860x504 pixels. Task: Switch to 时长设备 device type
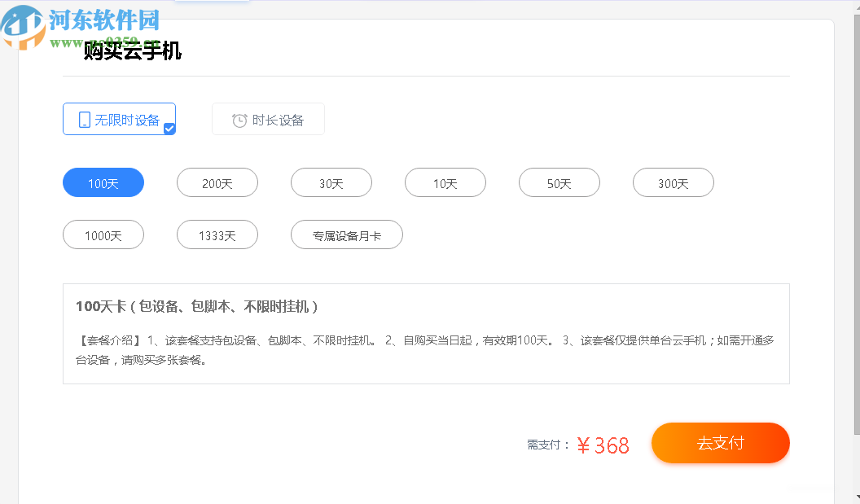click(x=268, y=119)
